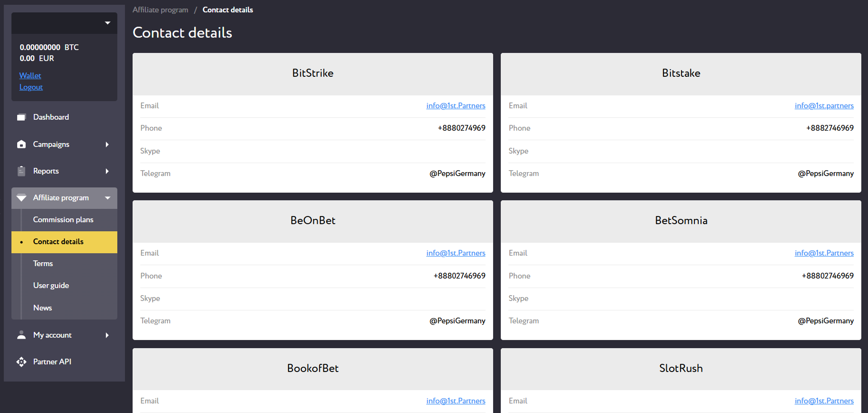The height and width of the screenshot is (413, 868).
Task: Open the Reports menu item
Action: point(64,171)
